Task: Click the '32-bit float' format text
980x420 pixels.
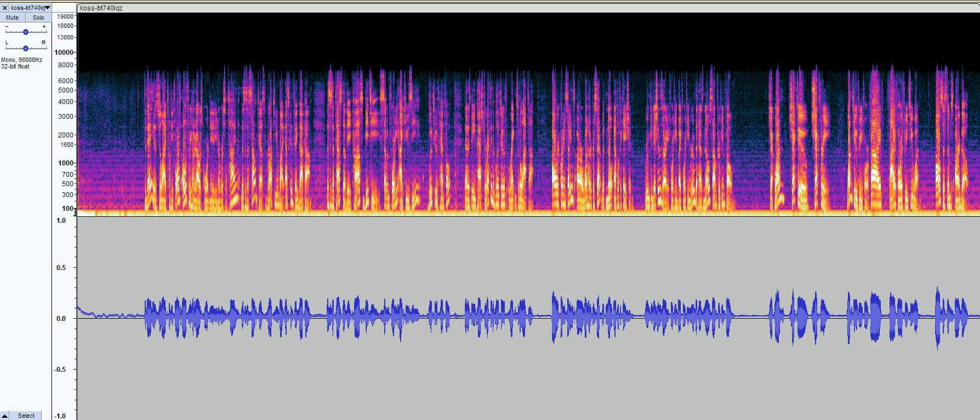Action: tap(15, 66)
